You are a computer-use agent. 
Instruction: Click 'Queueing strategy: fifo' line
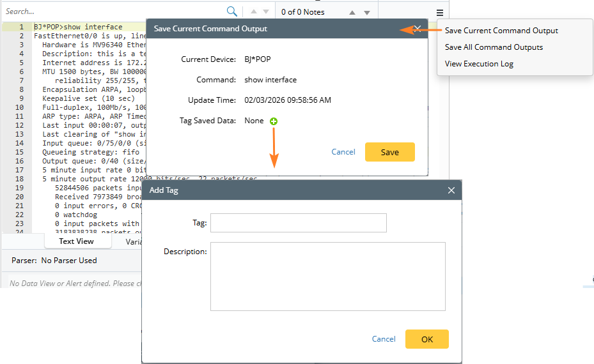pos(91,152)
